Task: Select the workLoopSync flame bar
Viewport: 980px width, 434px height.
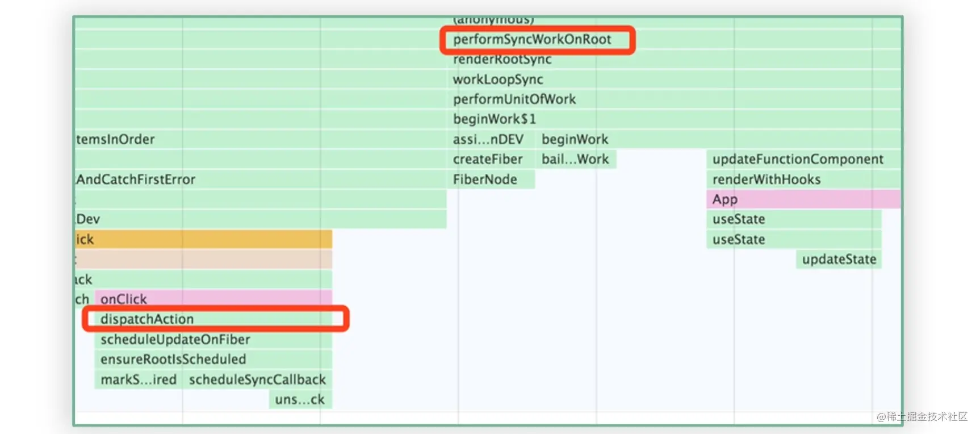Action: click(x=673, y=79)
